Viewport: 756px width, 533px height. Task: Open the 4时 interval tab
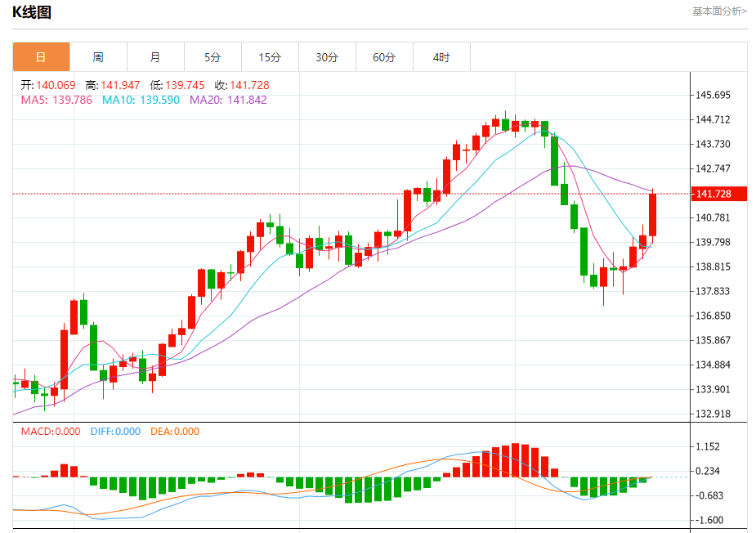[x=441, y=57]
